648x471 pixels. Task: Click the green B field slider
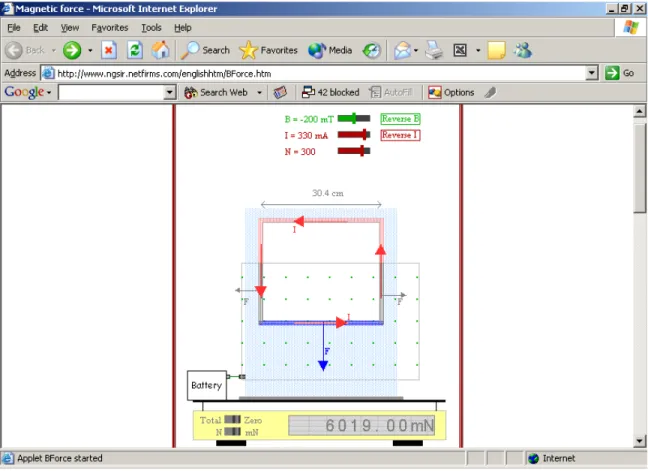(354, 119)
